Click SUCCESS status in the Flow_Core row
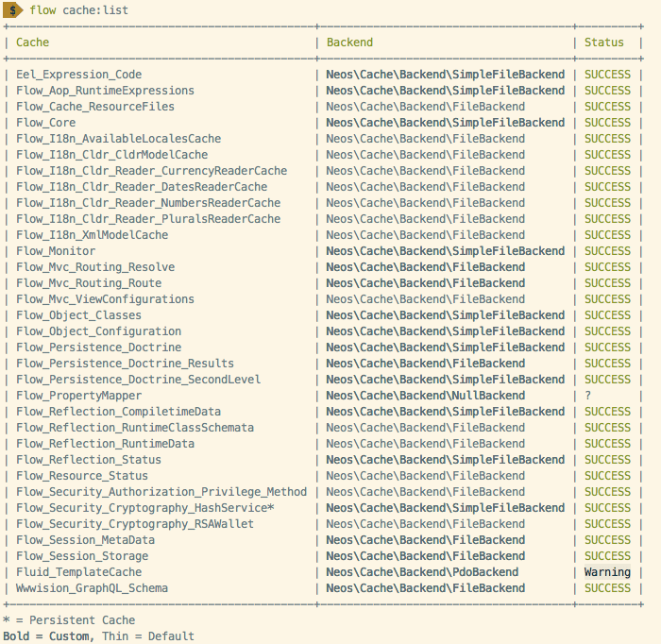Image resolution: width=661 pixels, height=644 pixels. point(607,123)
